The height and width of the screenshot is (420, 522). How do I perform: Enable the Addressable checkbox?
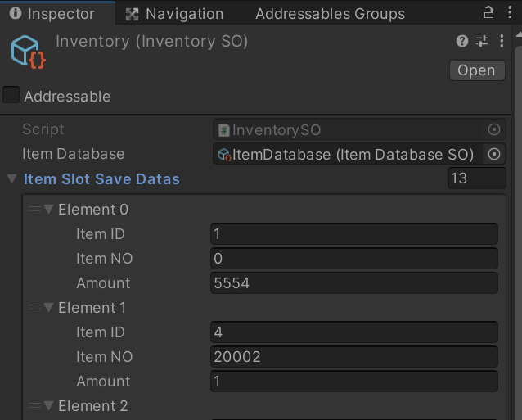pos(11,96)
